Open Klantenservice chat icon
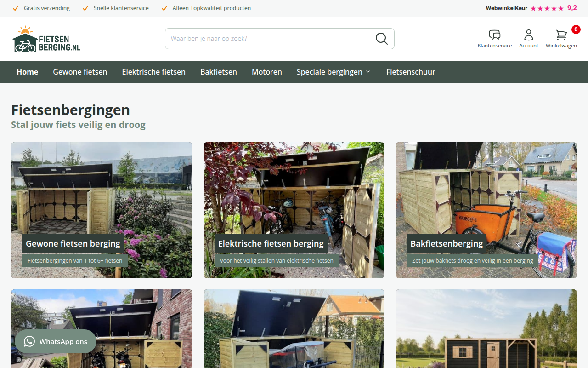This screenshot has width=588, height=368. pyautogui.click(x=495, y=35)
